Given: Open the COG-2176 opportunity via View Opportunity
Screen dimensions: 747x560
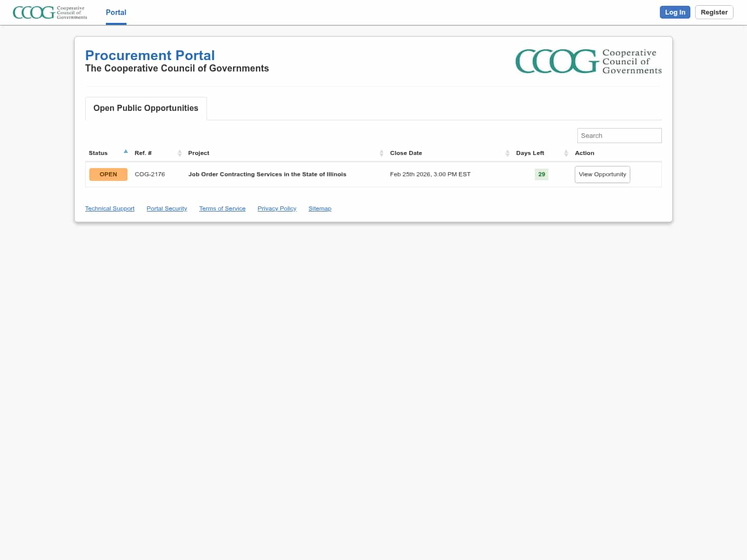Looking at the screenshot, I should pyautogui.click(x=602, y=174).
